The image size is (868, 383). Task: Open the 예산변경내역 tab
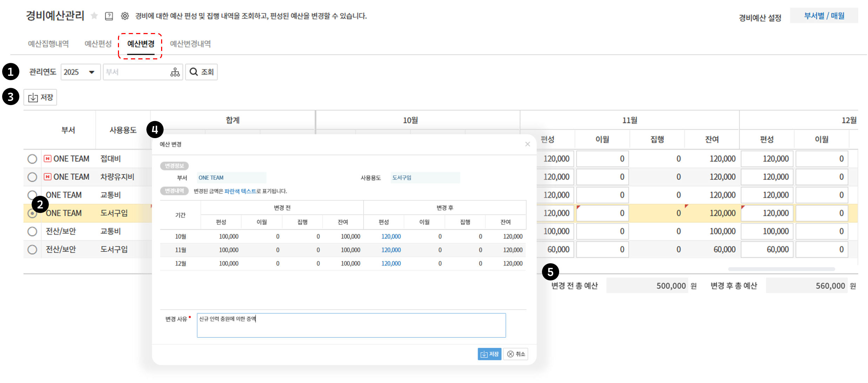(190, 44)
